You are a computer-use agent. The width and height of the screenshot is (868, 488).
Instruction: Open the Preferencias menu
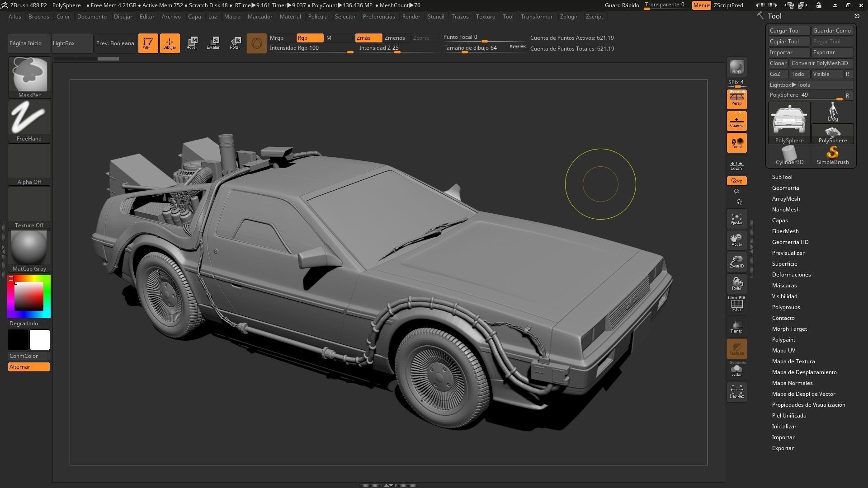coord(379,17)
